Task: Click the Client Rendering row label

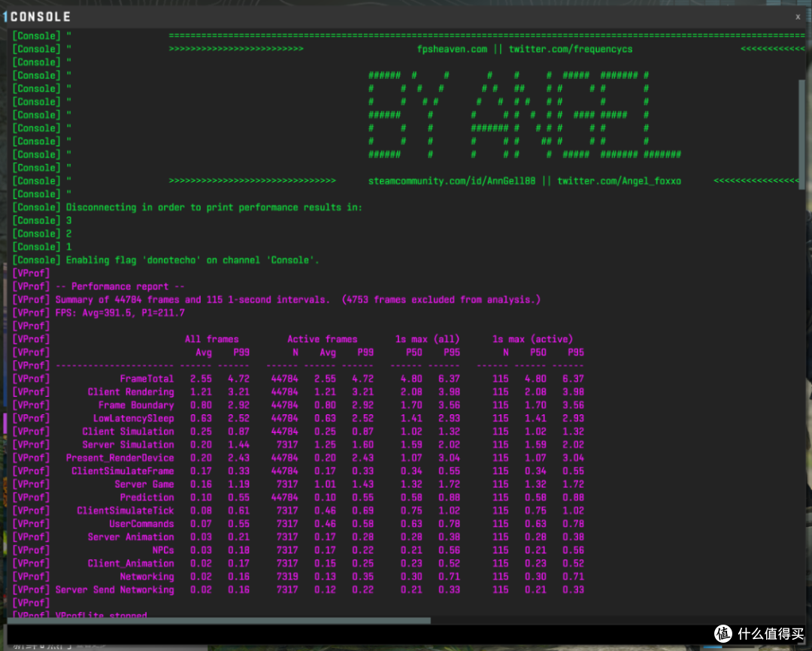Action: click(x=131, y=392)
